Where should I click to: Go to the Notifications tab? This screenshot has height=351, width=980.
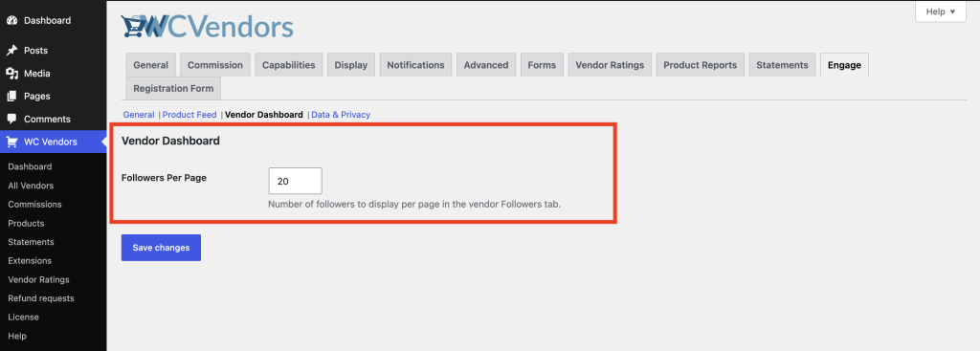tap(415, 65)
